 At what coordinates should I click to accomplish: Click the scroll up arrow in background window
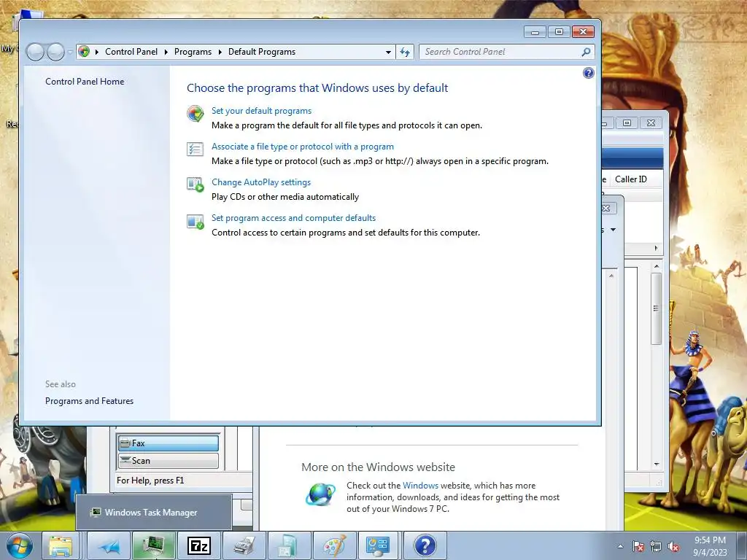click(657, 265)
